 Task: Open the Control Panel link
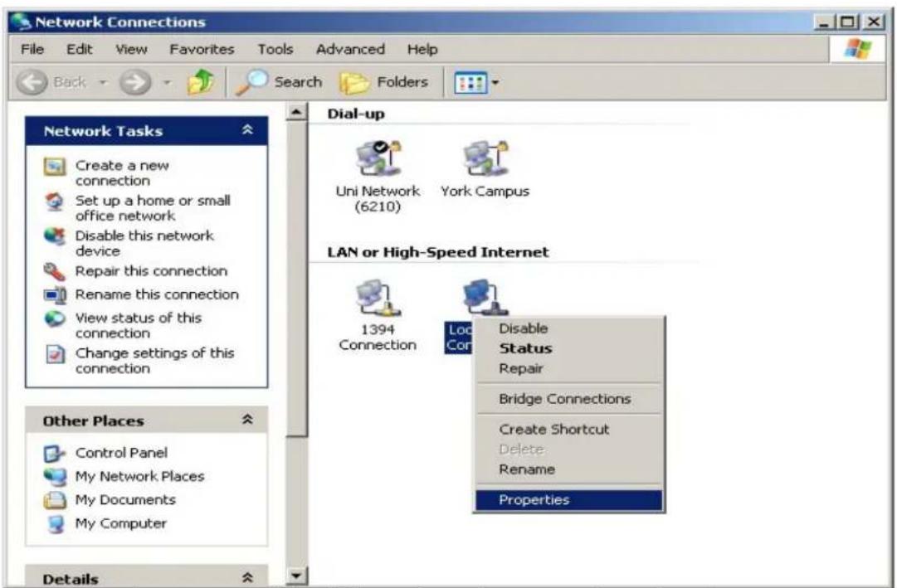pos(121,453)
